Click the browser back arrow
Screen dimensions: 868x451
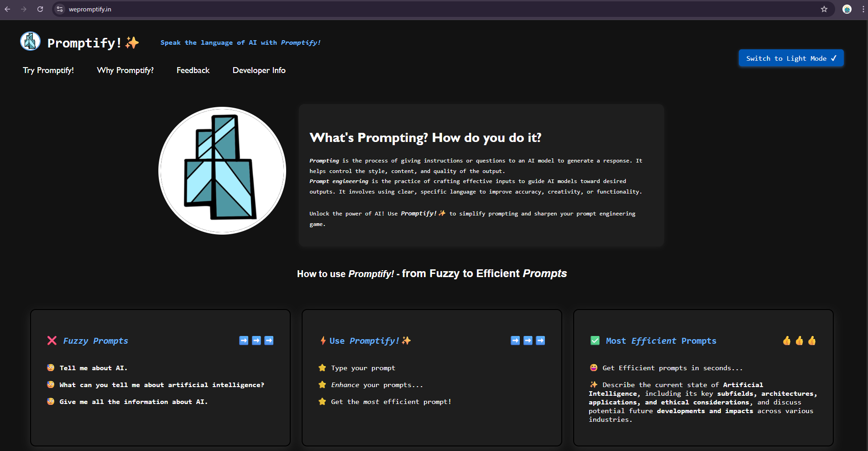pyautogui.click(x=7, y=9)
